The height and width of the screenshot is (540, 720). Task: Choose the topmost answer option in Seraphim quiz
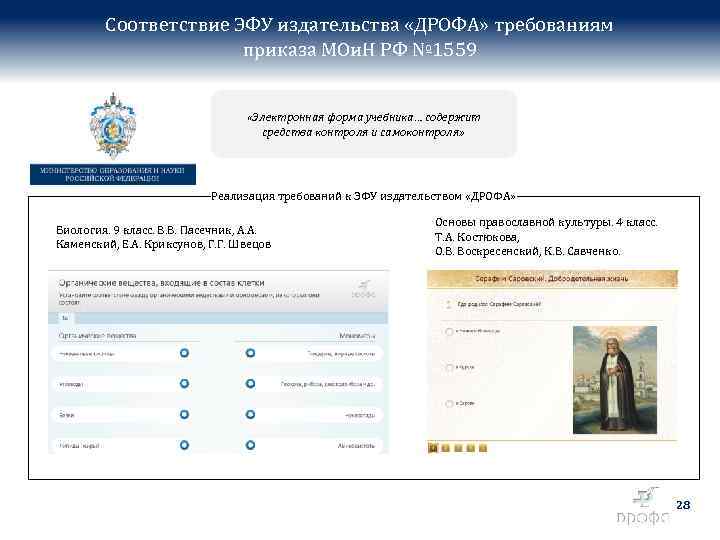(449, 332)
